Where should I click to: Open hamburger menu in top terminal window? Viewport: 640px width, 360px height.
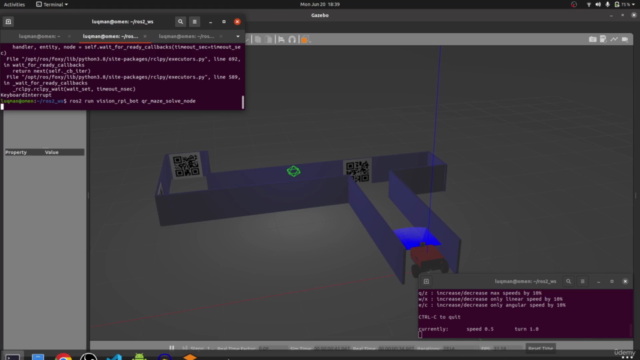click(x=195, y=22)
